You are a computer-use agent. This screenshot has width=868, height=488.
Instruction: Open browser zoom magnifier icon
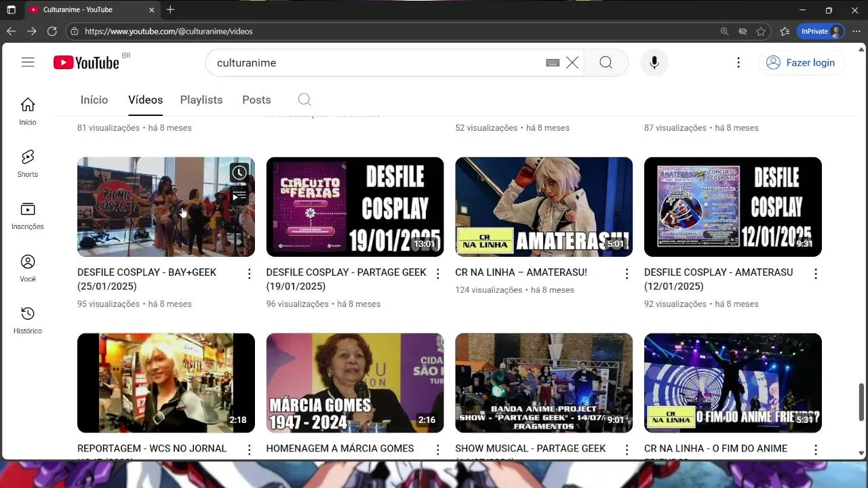click(724, 31)
